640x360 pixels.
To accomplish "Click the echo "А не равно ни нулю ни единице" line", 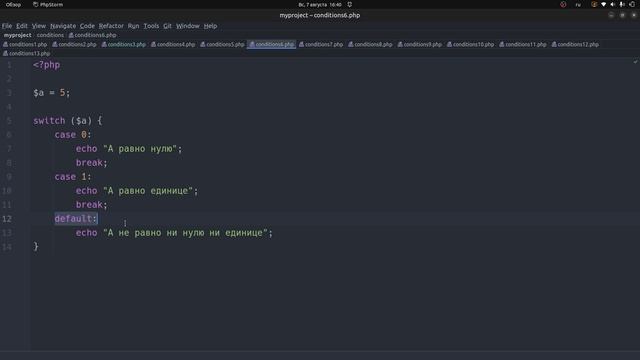I will tap(174, 233).
